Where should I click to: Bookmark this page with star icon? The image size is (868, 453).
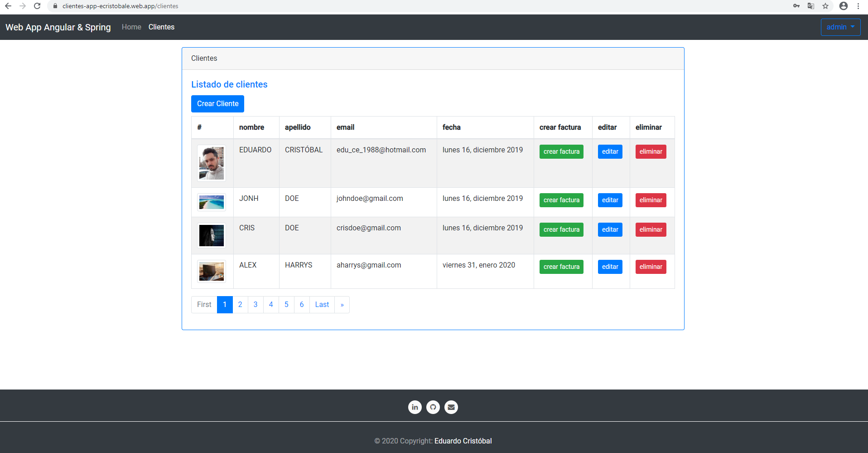coord(825,6)
